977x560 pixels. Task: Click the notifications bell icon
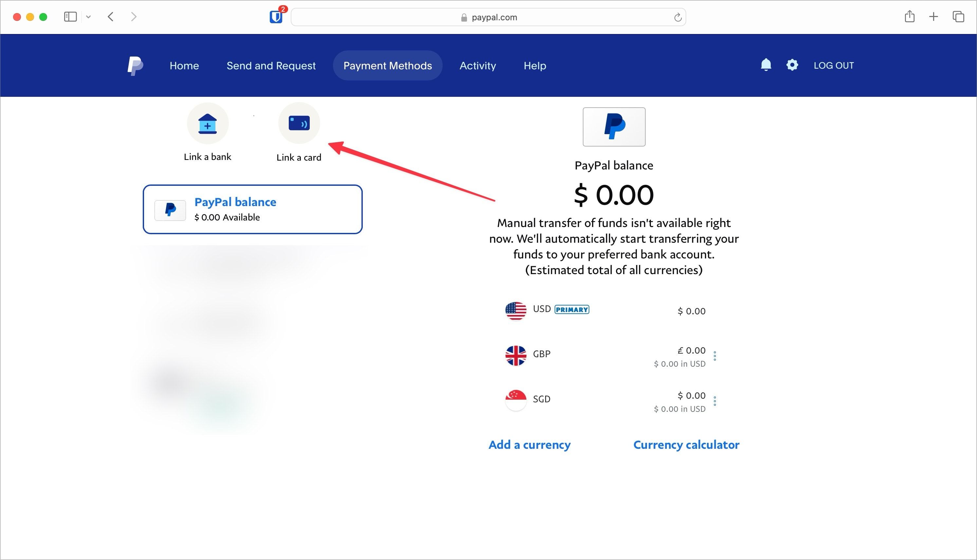(x=765, y=65)
